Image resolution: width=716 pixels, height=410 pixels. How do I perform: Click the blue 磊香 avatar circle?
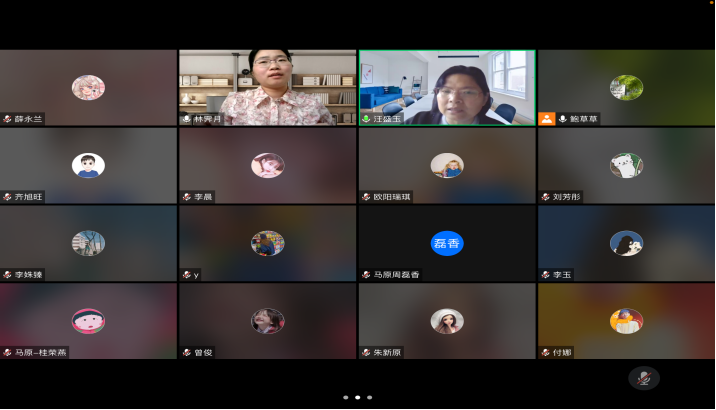pyautogui.click(x=447, y=243)
